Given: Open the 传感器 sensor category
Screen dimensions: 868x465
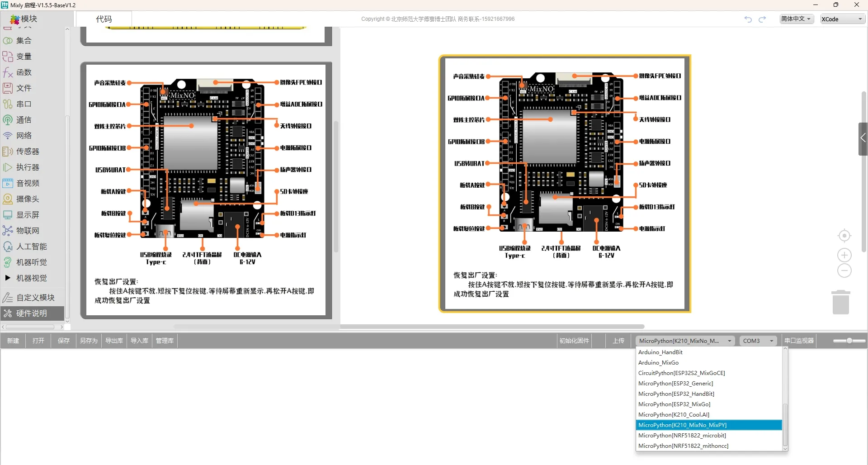Looking at the screenshot, I should click(x=27, y=152).
